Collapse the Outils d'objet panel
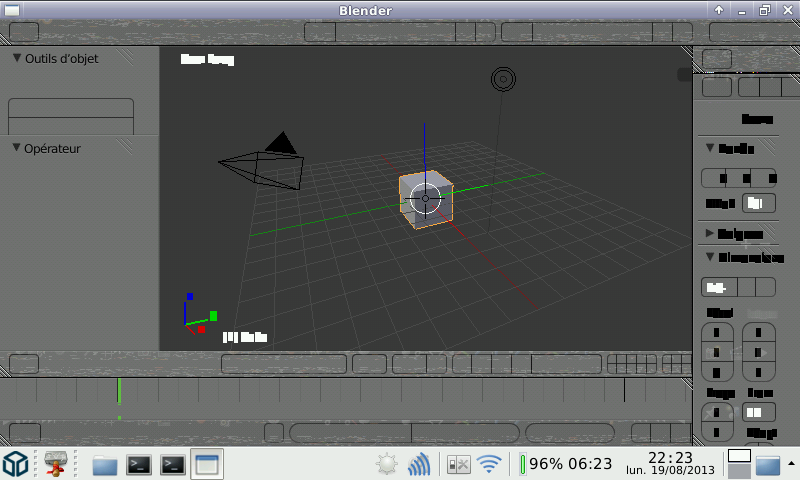800x480 pixels. coord(17,58)
